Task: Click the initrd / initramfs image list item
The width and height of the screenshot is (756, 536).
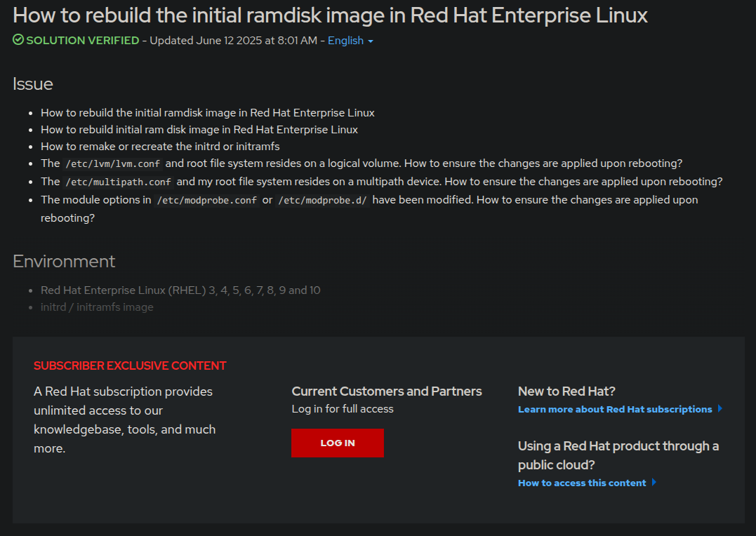Action: tap(97, 307)
